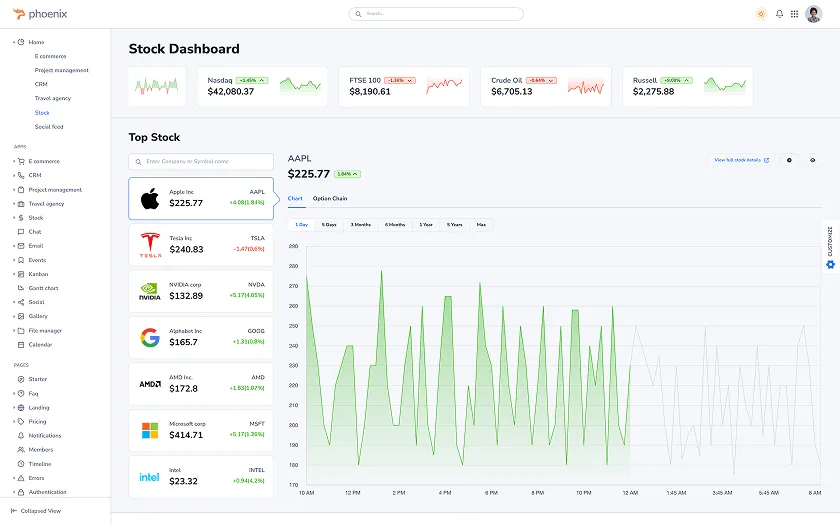Screen dimensions: 840x525
Task: Open Social feed under Home
Action: [x=49, y=127]
